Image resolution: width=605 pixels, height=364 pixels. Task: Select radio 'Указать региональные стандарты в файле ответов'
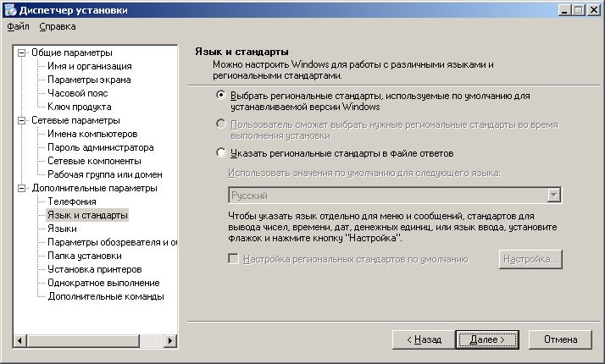(x=221, y=153)
